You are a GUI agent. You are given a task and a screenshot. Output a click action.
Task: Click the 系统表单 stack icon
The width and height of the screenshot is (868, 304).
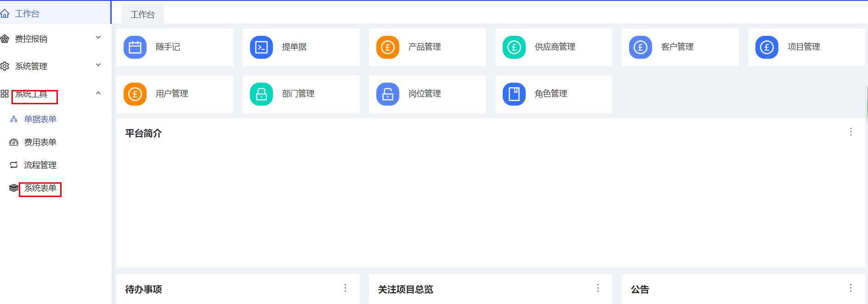coord(14,188)
